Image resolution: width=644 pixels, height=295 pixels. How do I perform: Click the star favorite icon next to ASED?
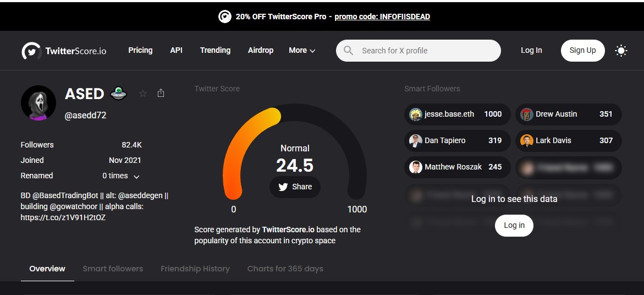[143, 94]
